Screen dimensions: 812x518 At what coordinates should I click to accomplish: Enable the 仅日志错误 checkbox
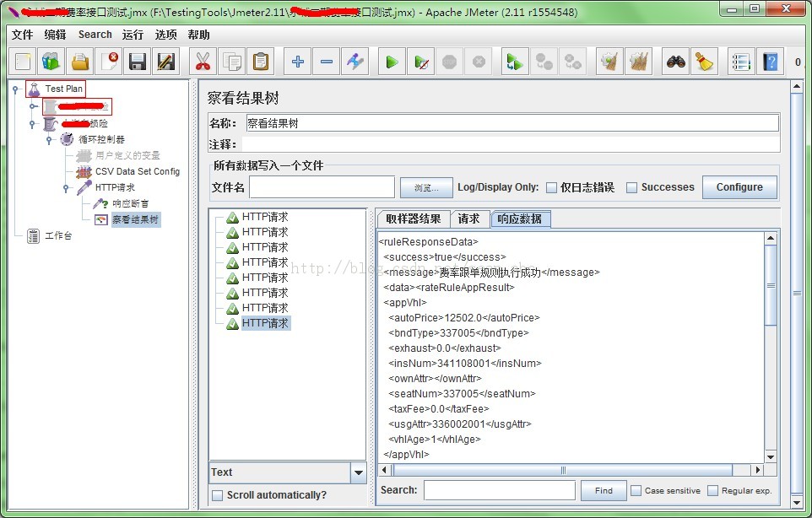click(x=551, y=188)
